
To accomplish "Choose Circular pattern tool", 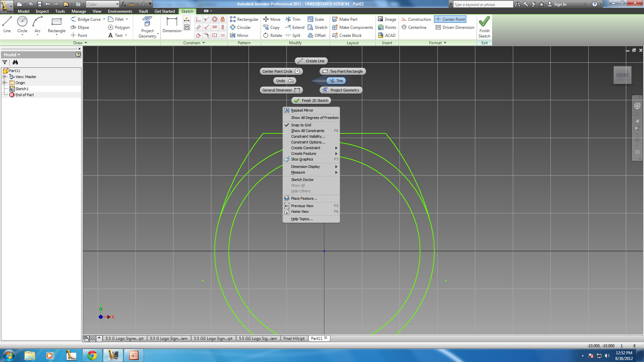I will (x=240, y=27).
